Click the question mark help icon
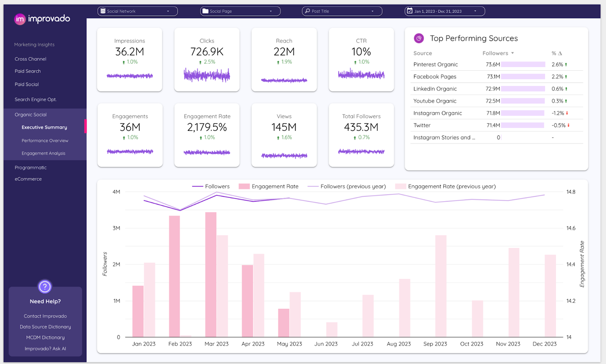606x364 pixels. (45, 287)
